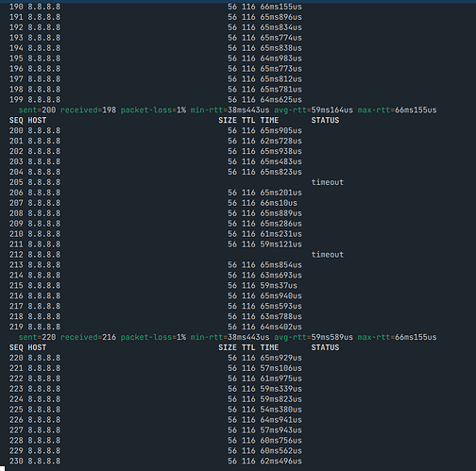The height and width of the screenshot is (471, 476).
Task: Select time 63ms788us in seq 218 row
Action: [280, 316]
